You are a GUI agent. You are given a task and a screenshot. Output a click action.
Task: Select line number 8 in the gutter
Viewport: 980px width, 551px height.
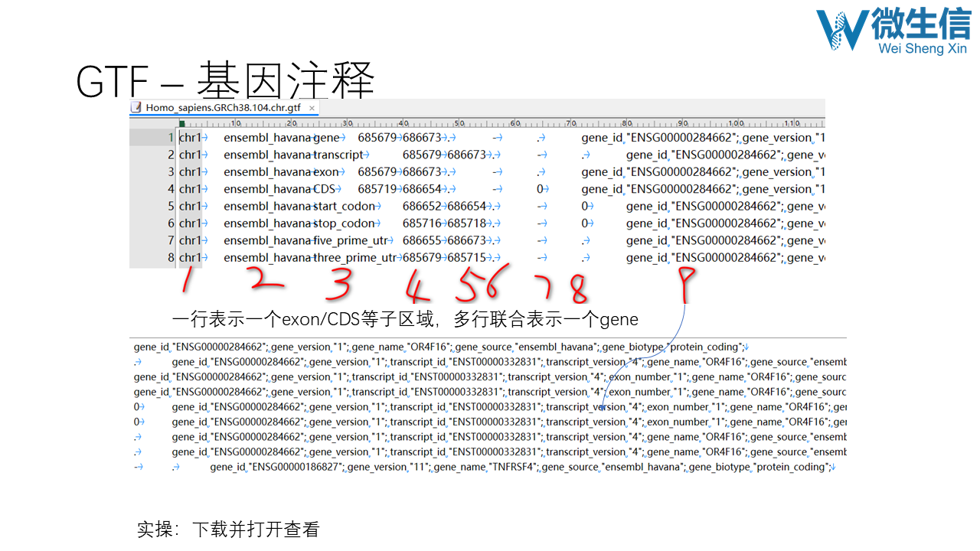[171, 258]
